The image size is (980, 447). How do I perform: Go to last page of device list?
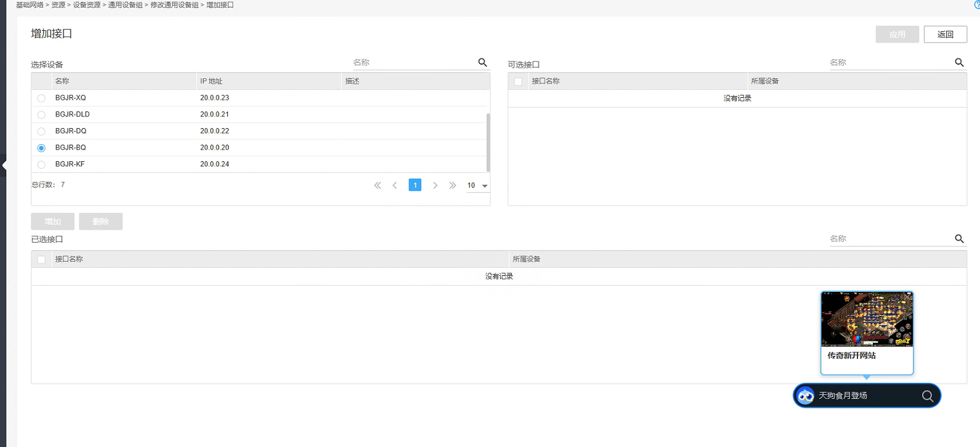tap(453, 185)
